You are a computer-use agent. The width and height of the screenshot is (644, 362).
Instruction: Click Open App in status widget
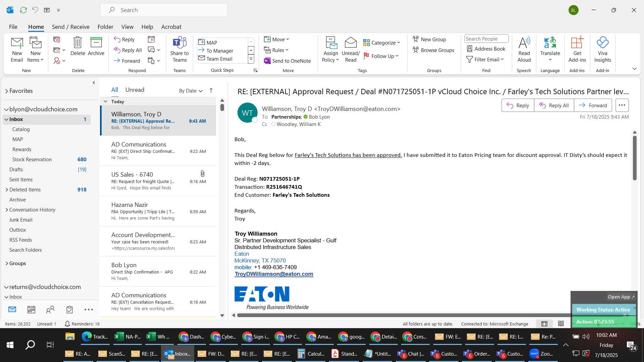point(621,297)
